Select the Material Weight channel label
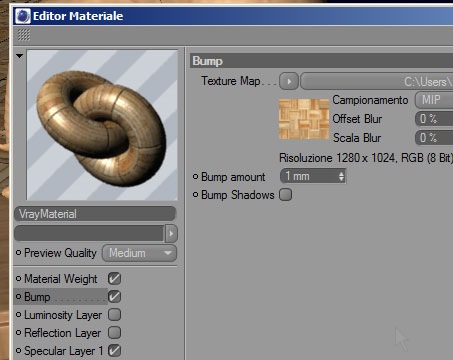This screenshot has height=360, width=453. [x=61, y=279]
